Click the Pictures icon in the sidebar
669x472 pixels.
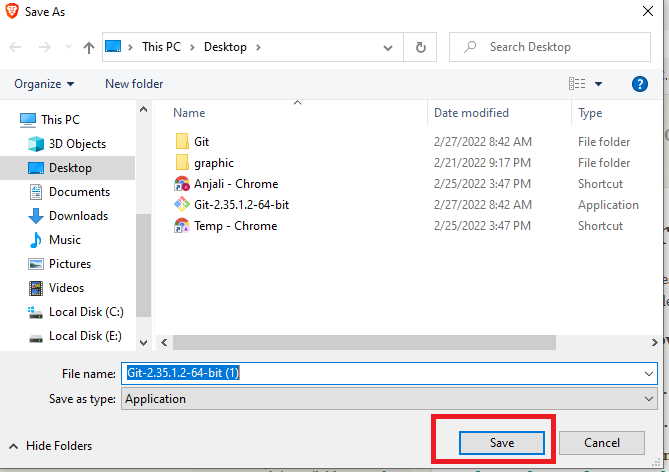tap(36, 264)
